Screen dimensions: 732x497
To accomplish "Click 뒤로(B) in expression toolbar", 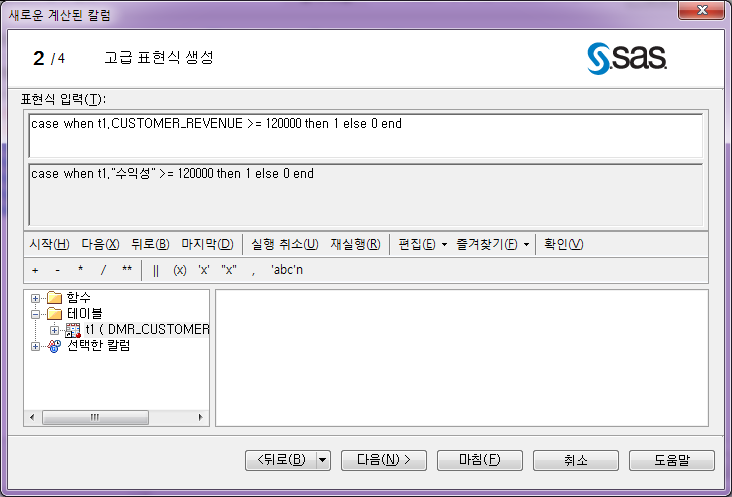I will coord(150,244).
